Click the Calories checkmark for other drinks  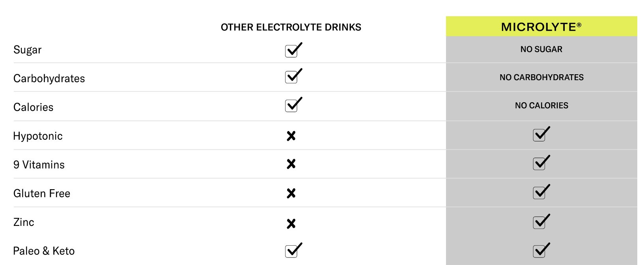pos(293,105)
